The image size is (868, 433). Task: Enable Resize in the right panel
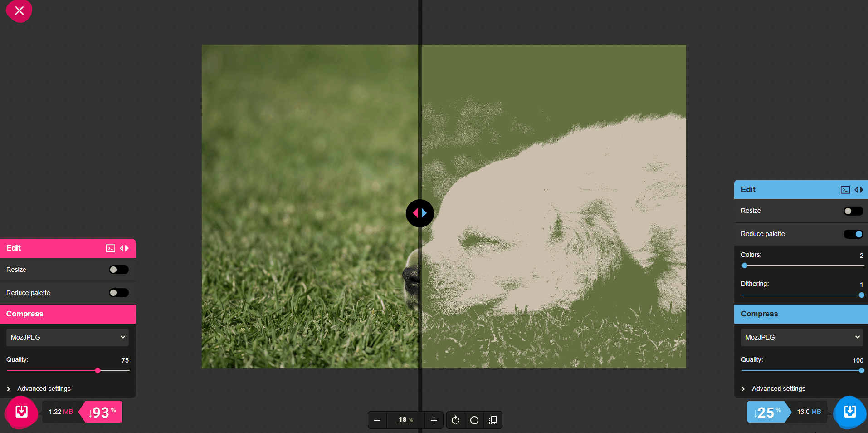tap(853, 211)
